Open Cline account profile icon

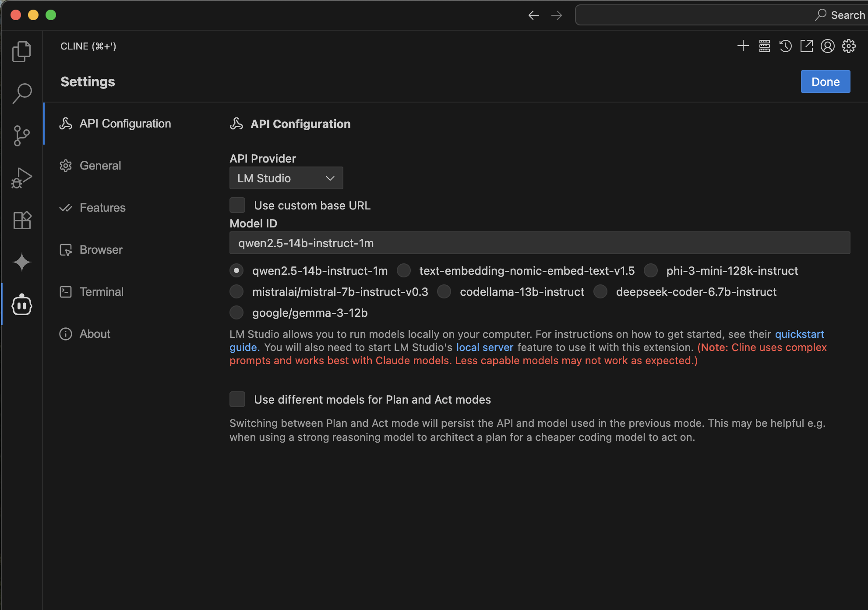[x=827, y=46]
